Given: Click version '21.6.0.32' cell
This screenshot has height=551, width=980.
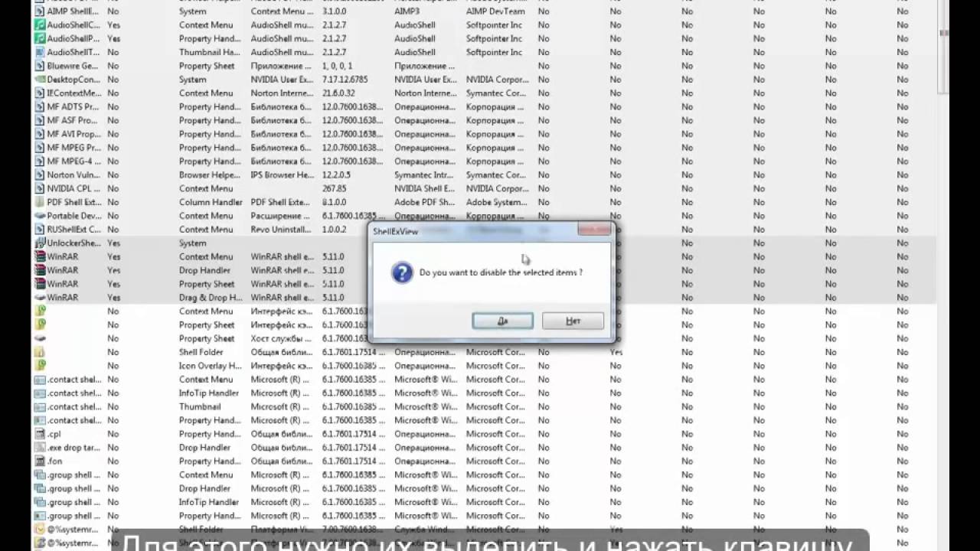Looking at the screenshot, I should pos(338,93).
